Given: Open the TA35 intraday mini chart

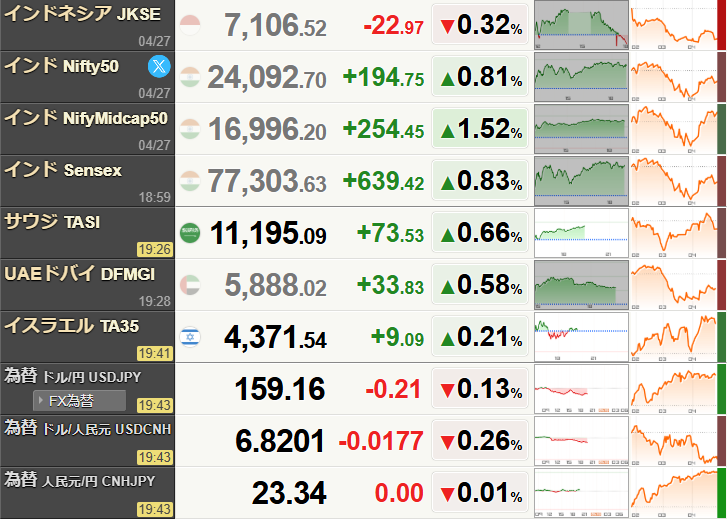Looking at the screenshot, I should 581,337.
